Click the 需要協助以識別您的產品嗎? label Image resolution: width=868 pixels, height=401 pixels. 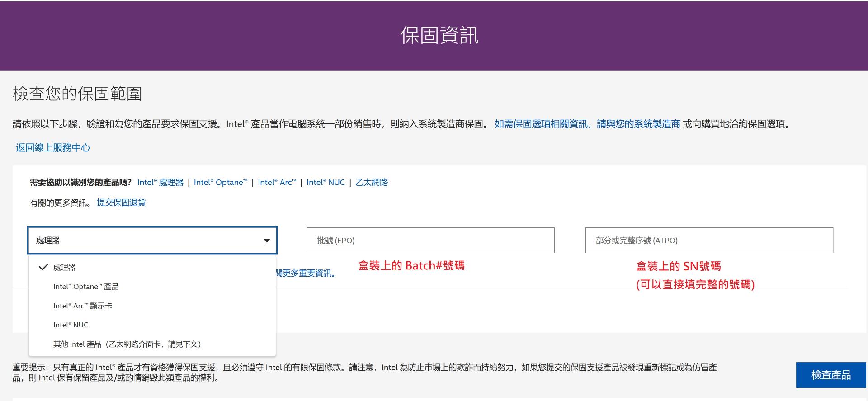[x=80, y=182]
